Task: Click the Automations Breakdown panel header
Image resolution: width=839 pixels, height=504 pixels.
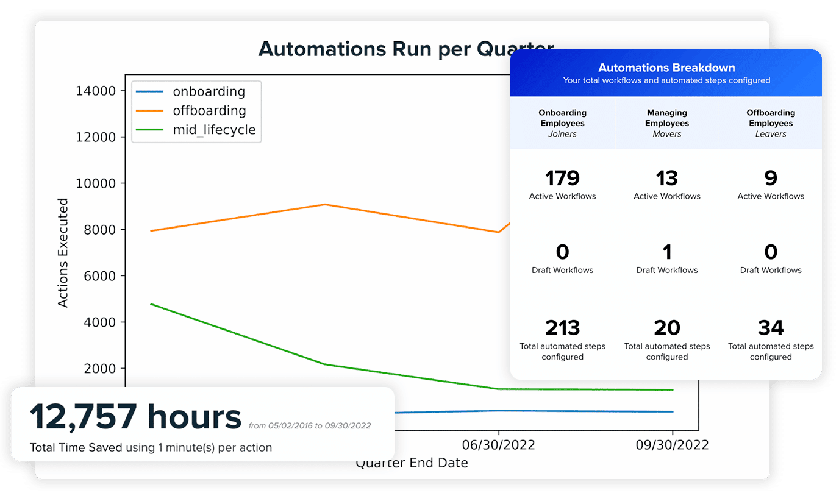Action: 666,73
